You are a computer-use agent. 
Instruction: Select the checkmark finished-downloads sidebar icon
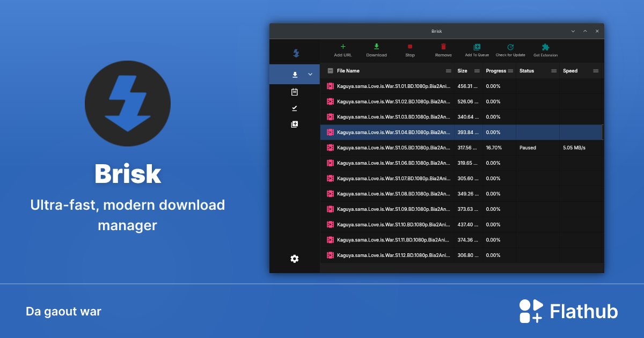[294, 108]
